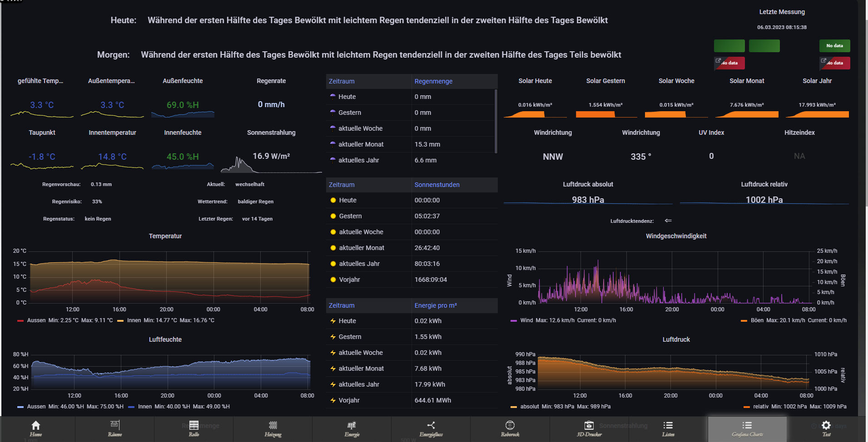Open the Luftdruck absolut panel title menu
This screenshot has height=442, width=868.
[x=588, y=184]
